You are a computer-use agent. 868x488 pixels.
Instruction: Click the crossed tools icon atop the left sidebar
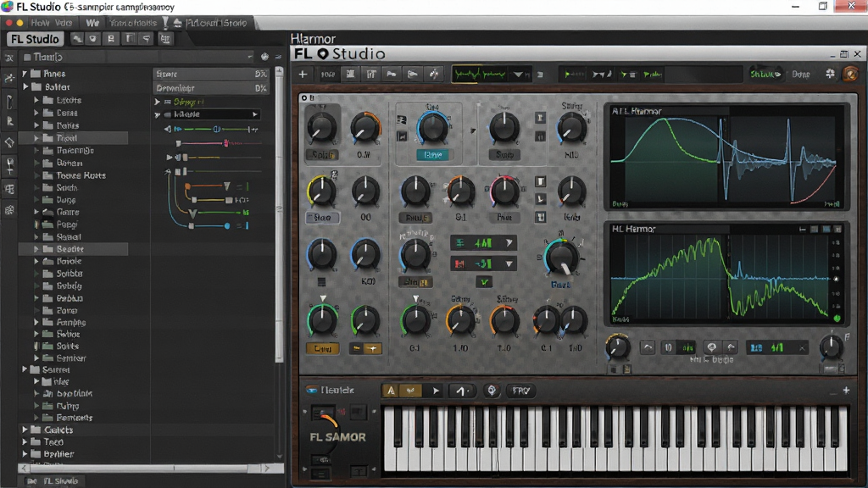(9, 58)
